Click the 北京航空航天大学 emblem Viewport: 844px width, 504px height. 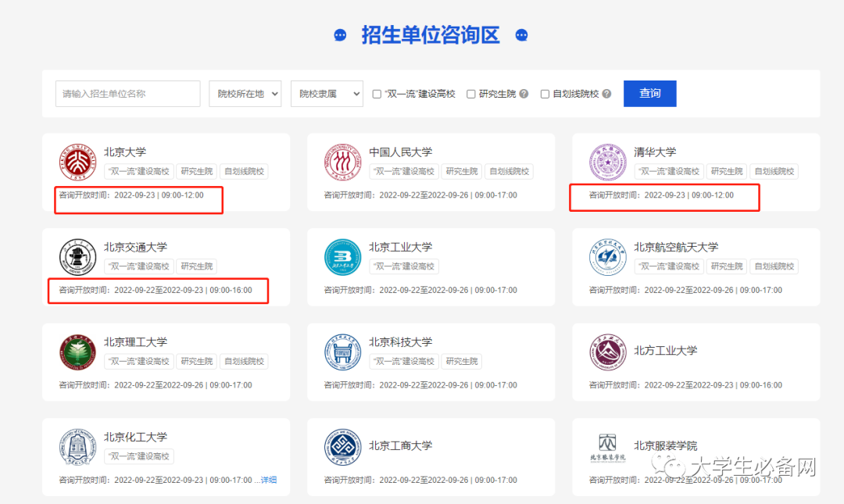click(608, 257)
